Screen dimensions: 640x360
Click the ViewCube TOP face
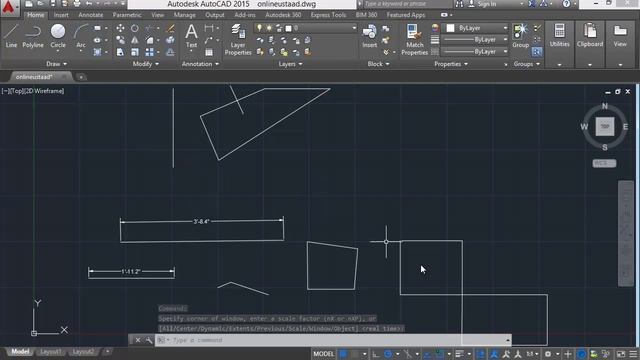click(x=605, y=127)
